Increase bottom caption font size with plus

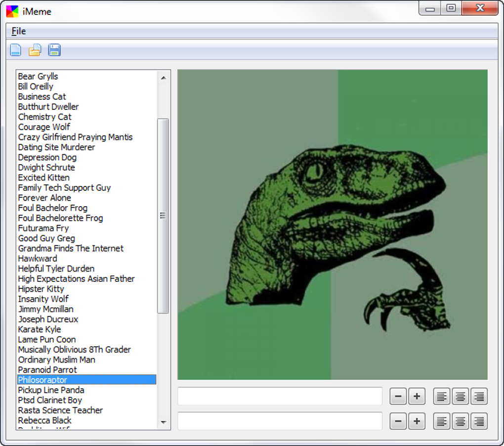(x=417, y=421)
